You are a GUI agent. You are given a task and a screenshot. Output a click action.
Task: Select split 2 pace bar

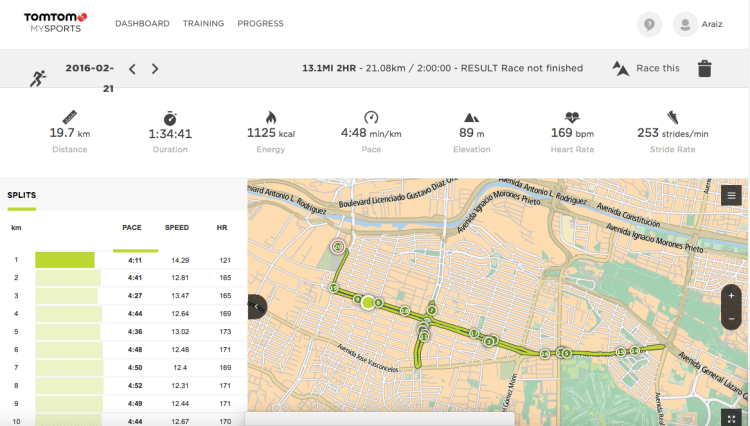68,278
